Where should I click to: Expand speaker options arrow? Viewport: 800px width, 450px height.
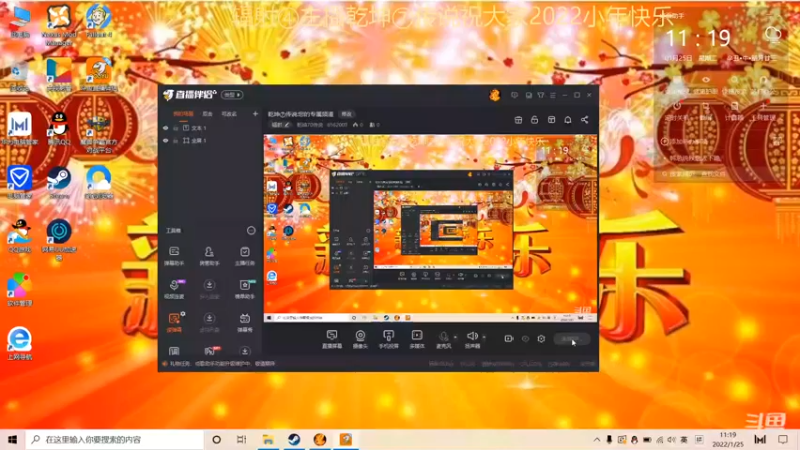tap(484, 337)
